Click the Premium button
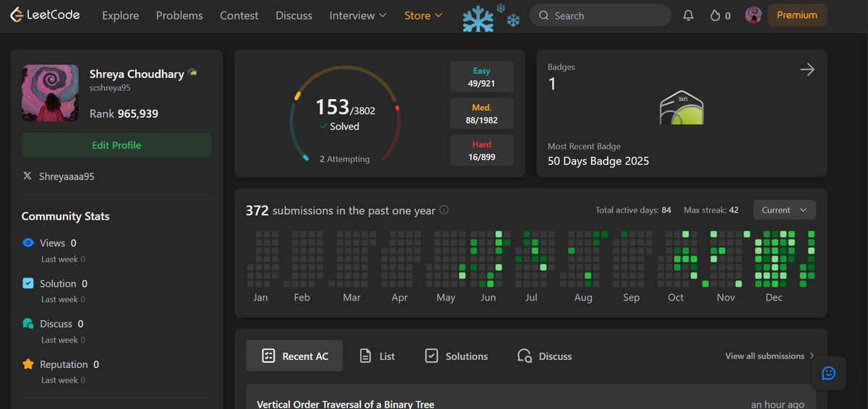The height and width of the screenshot is (409, 868). 797,15
